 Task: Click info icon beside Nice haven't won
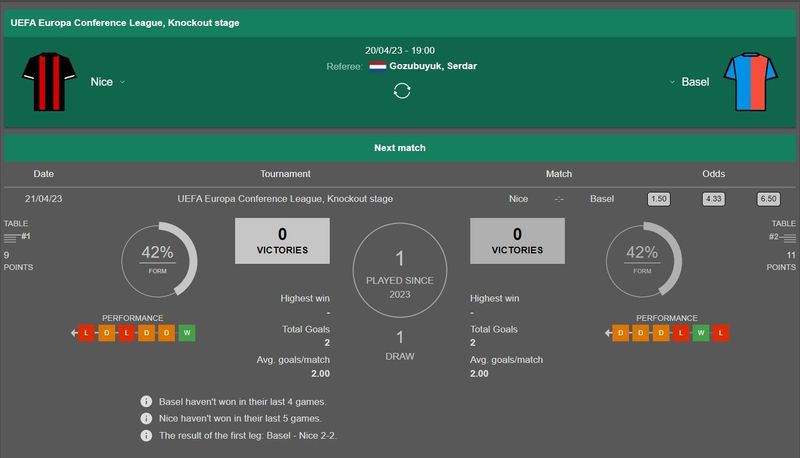[x=146, y=418]
